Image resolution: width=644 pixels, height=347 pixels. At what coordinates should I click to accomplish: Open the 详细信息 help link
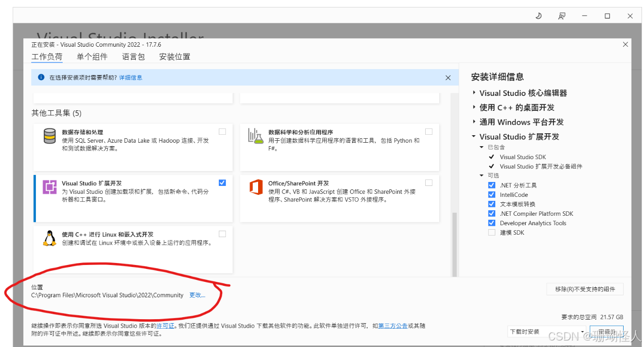[131, 78]
